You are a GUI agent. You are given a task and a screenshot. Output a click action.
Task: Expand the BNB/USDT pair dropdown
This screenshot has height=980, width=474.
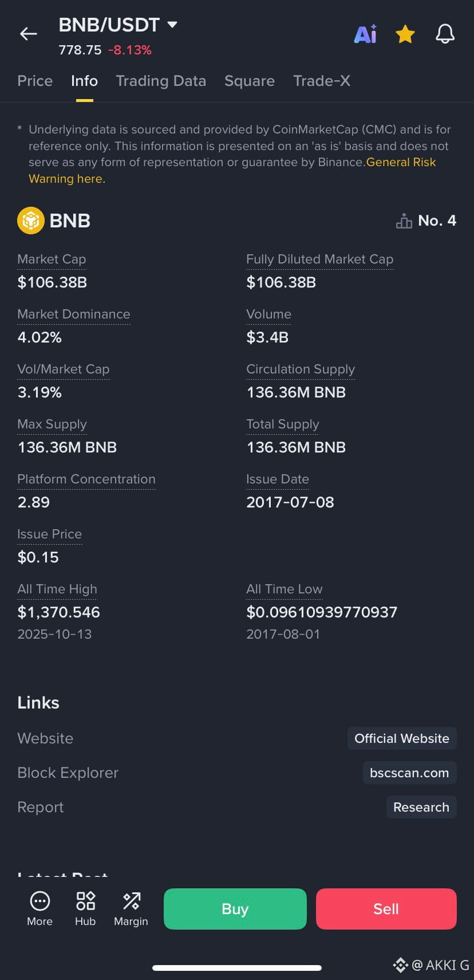pos(172,25)
